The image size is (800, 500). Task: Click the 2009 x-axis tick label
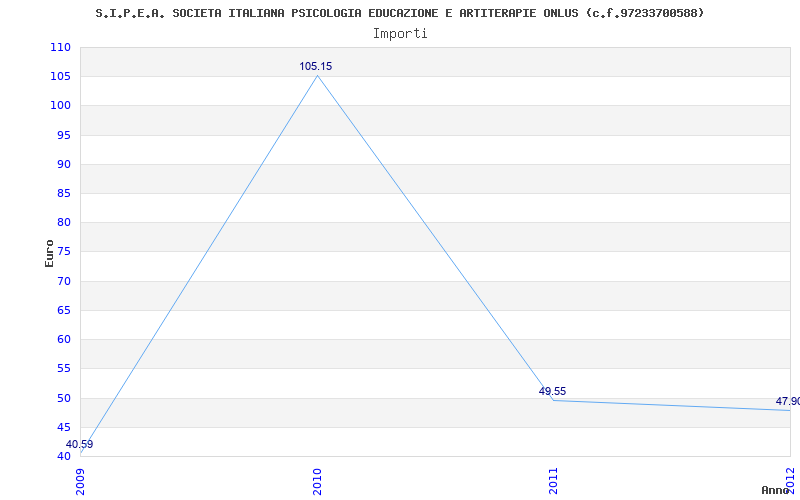[80, 482]
